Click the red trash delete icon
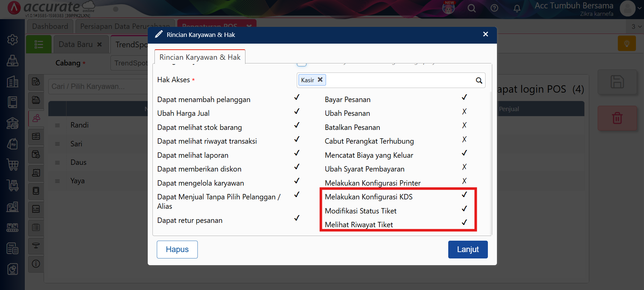The width and height of the screenshot is (644, 290). pos(617,118)
